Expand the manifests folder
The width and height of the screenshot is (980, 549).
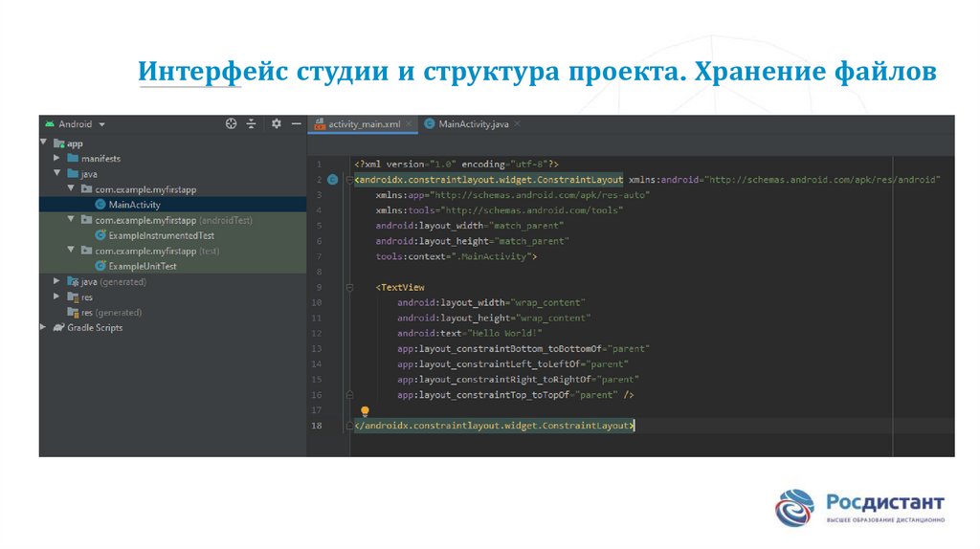[x=58, y=159]
